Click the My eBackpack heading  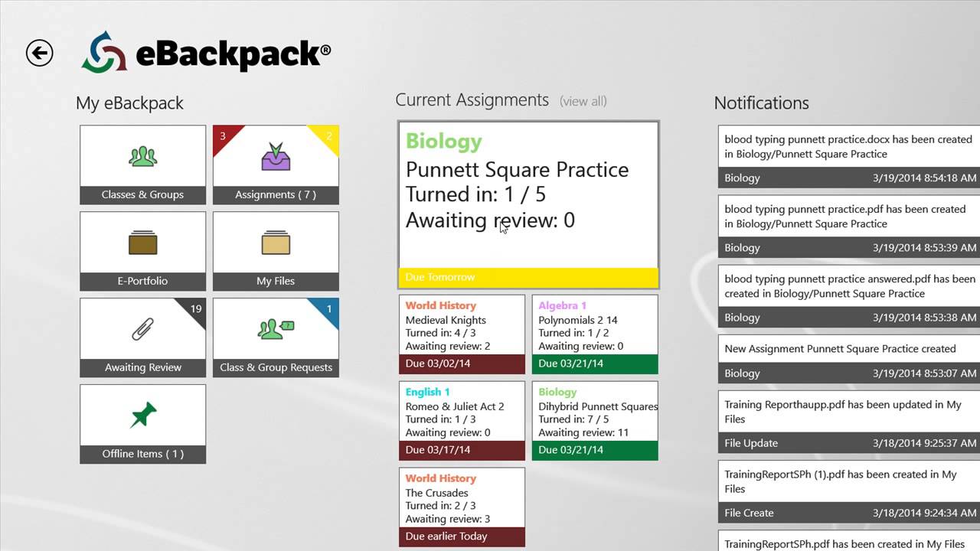point(129,103)
